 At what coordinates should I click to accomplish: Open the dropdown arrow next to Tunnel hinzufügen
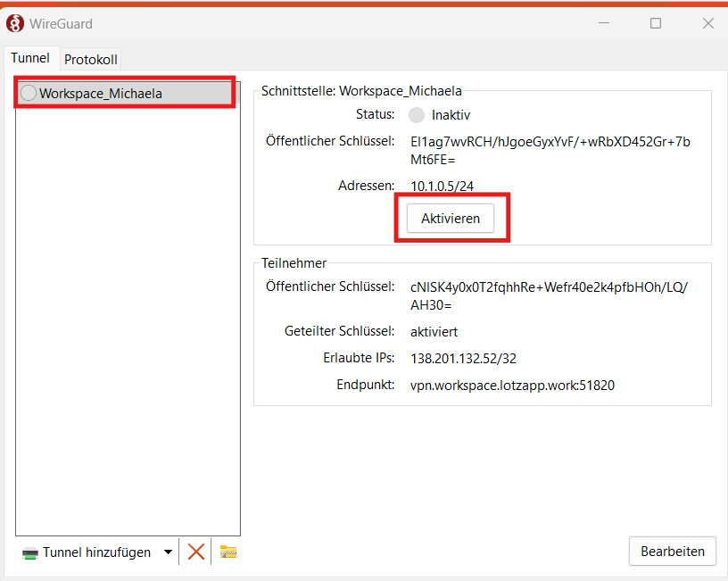point(168,552)
